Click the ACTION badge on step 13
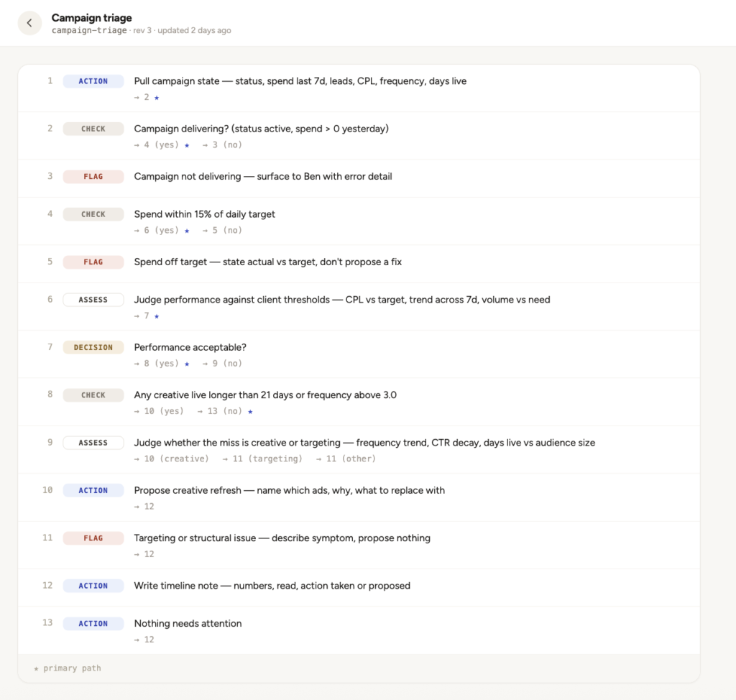The image size is (736, 700). tap(93, 624)
